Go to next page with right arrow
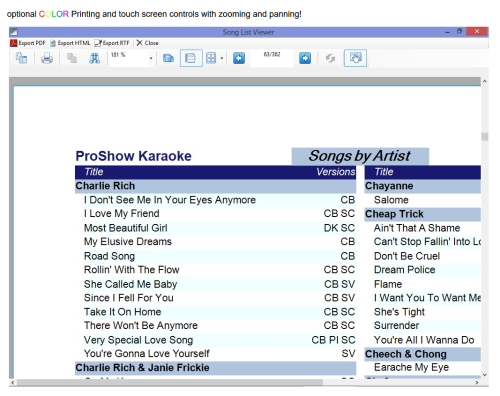500x396 pixels. click(x=305, y=58)
